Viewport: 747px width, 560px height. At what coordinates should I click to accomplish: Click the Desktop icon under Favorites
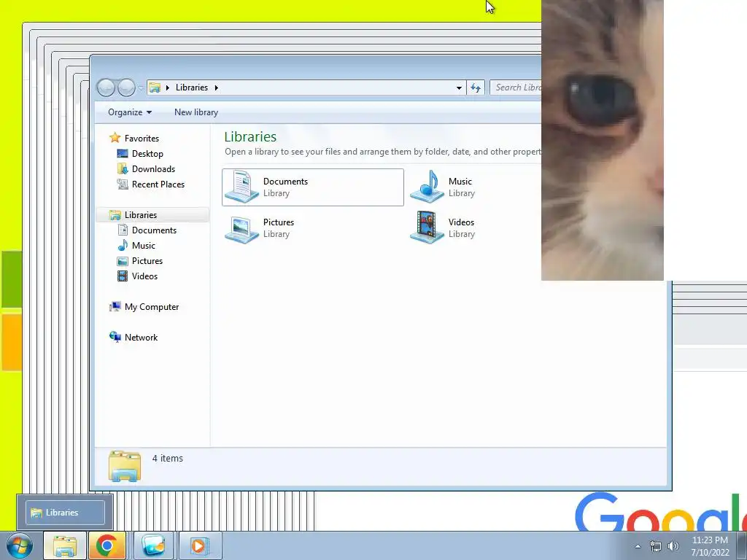pyautogui.click(x=123, y=153)
